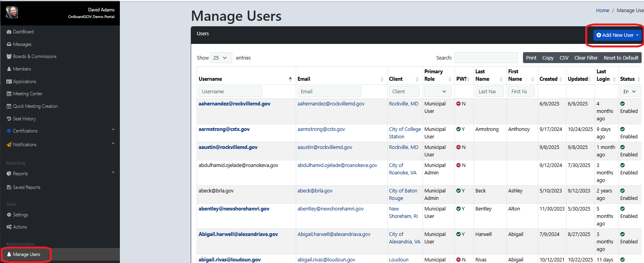This screenshot has height=263, width=644.
Task: Click the Meeting Center calendar icon
Action: point(9,94)
